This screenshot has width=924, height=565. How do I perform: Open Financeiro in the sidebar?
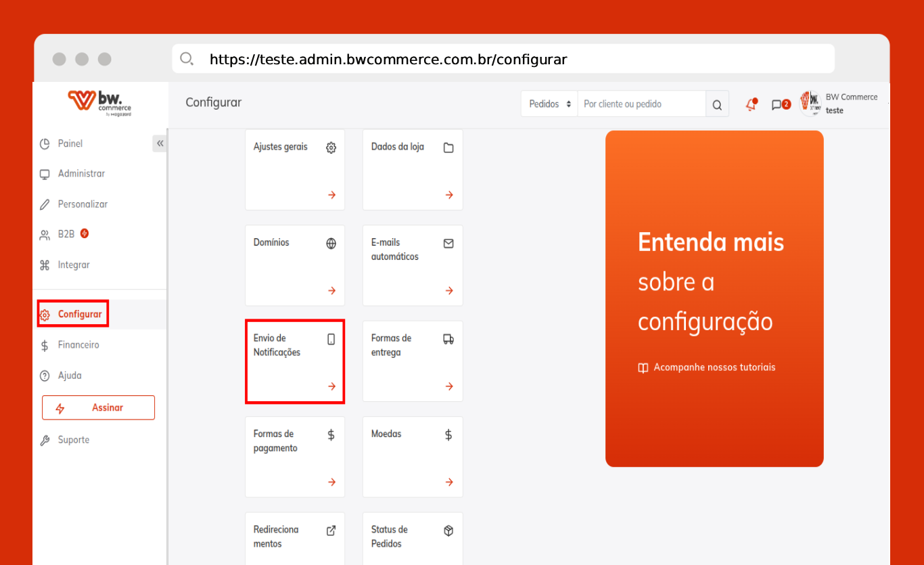(78, 345)
